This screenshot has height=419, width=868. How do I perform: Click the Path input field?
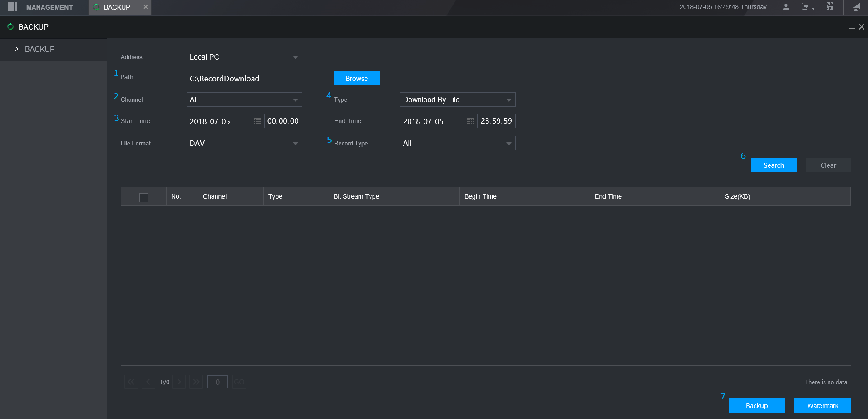tap(244, 78)
